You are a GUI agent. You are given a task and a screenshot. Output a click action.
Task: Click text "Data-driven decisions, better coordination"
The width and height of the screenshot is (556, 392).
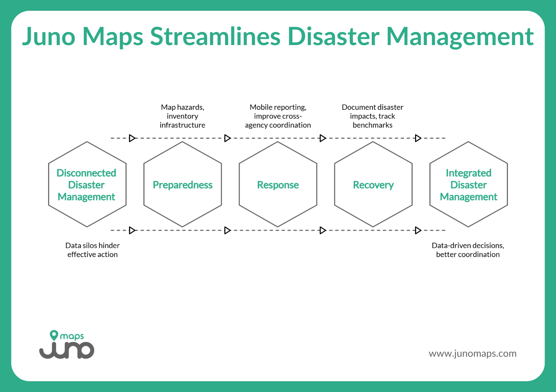[x=468, y=250]
